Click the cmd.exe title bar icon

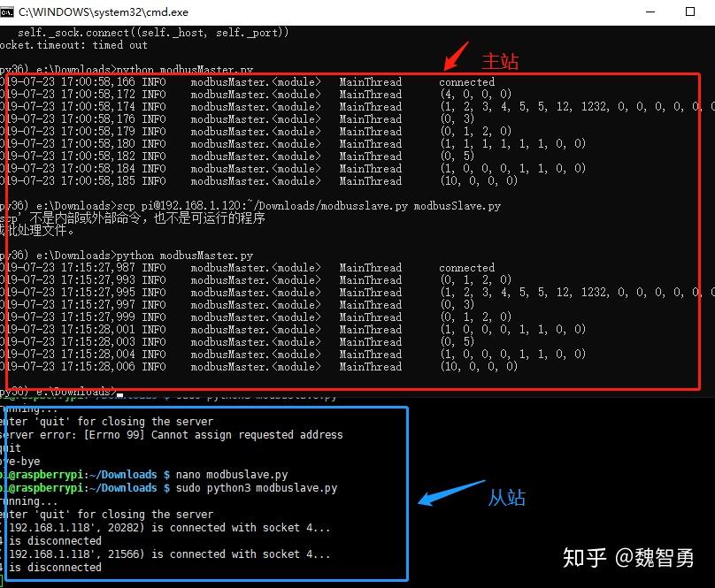coord(9,11)
